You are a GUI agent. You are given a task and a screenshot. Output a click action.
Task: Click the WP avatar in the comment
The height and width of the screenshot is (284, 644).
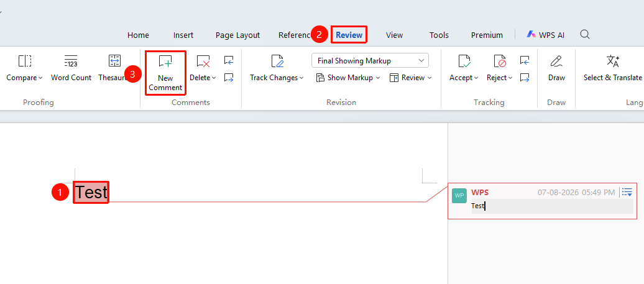tap(459, 196)
